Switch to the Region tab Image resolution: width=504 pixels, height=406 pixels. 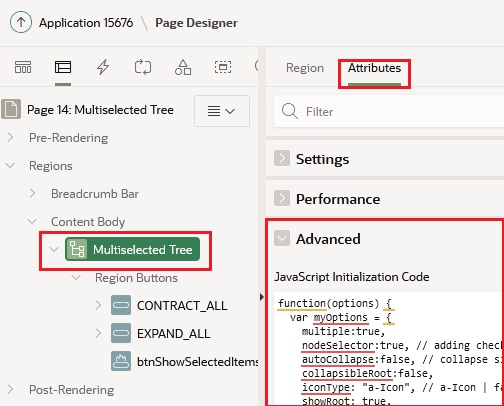coord(305,68)
